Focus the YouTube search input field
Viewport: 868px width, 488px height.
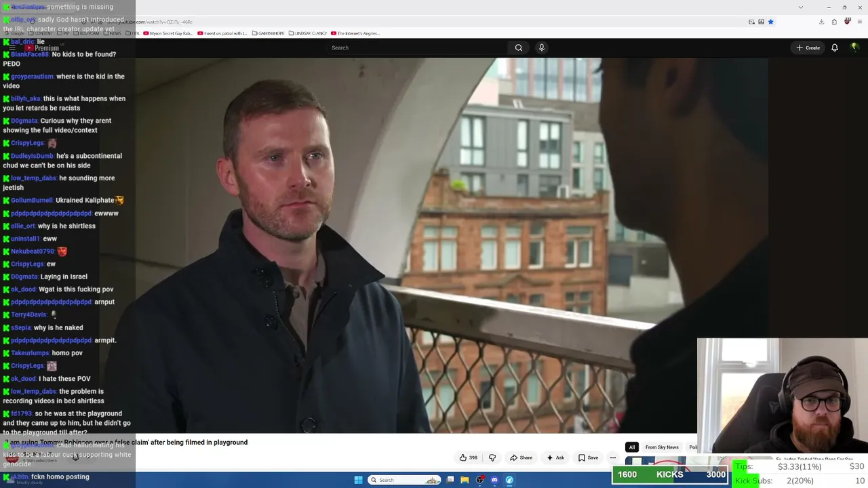click(x=417, y=47)
